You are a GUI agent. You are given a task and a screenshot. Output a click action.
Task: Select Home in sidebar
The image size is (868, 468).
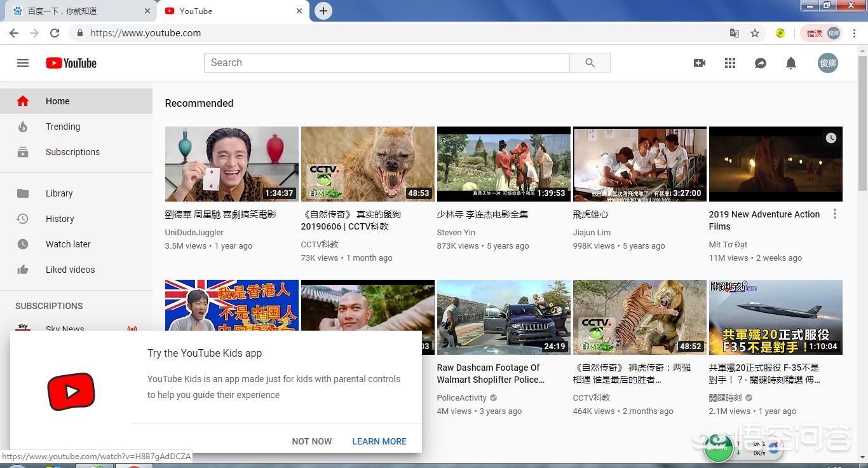(x=76, y=101)
